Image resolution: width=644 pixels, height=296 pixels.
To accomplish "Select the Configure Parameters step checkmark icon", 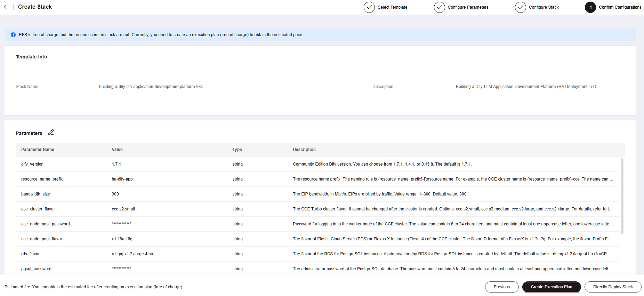I will click(440, 7).
